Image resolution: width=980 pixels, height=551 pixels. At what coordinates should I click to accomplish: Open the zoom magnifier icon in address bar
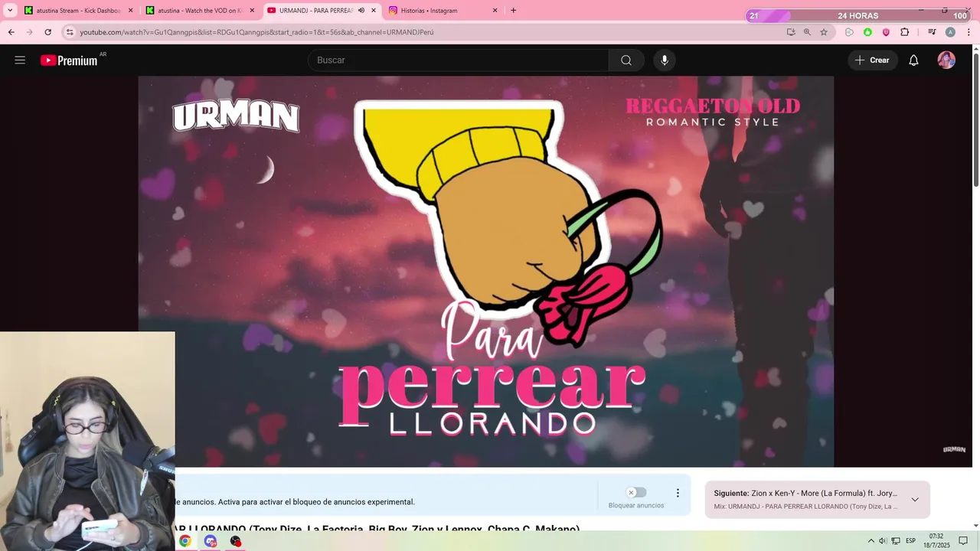pos(807,32)
